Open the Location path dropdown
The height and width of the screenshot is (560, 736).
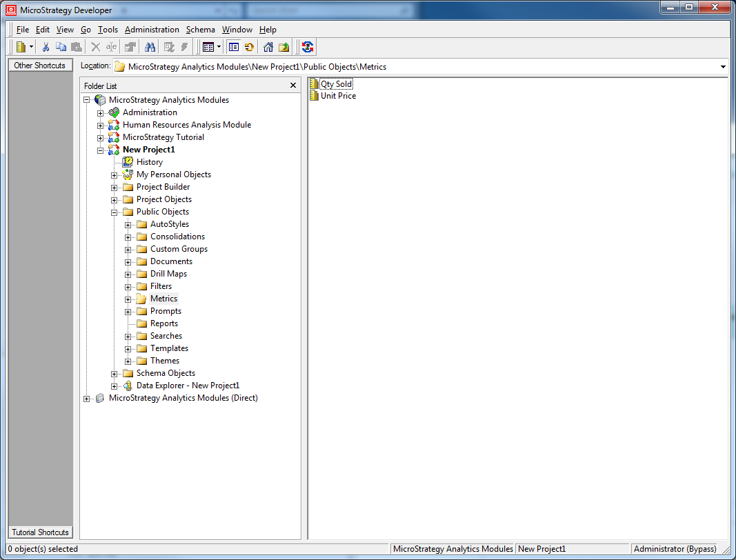[x=723, y=67]
